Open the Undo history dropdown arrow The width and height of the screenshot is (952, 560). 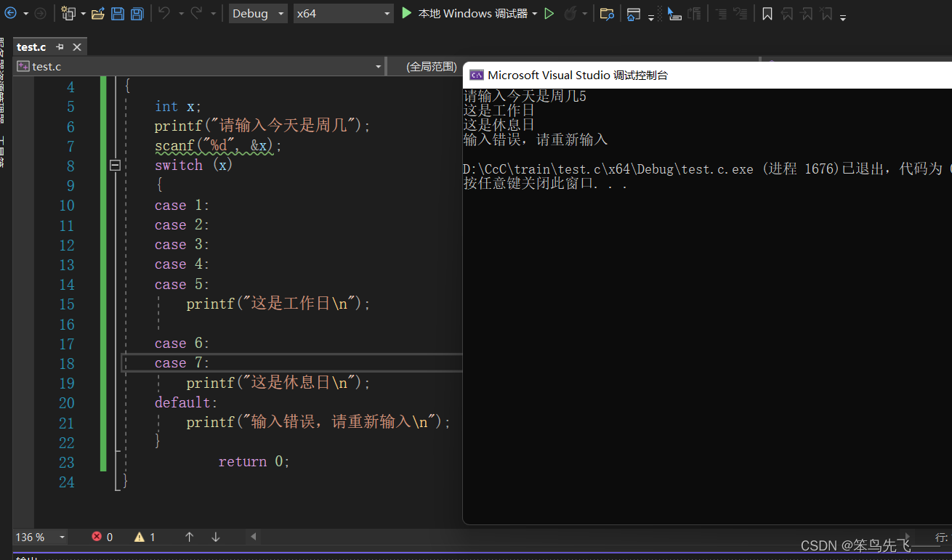pos(180,14)
